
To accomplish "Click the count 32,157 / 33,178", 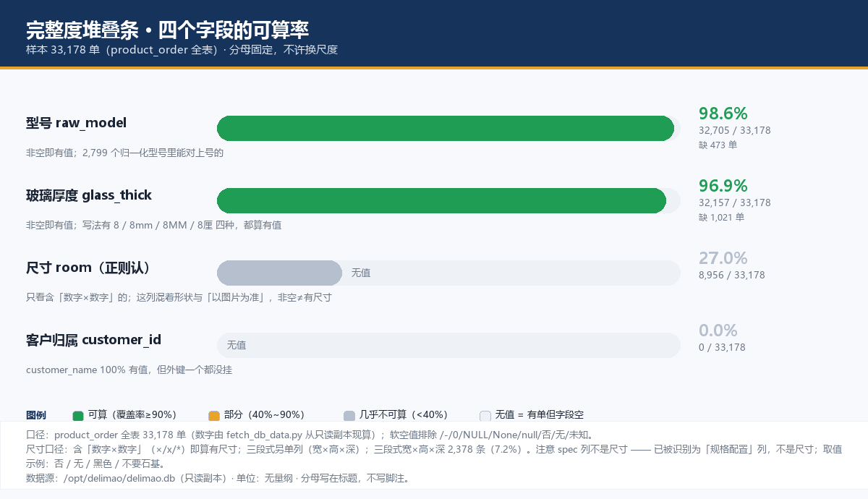I will pyautogui.click(x=735, y=203).
